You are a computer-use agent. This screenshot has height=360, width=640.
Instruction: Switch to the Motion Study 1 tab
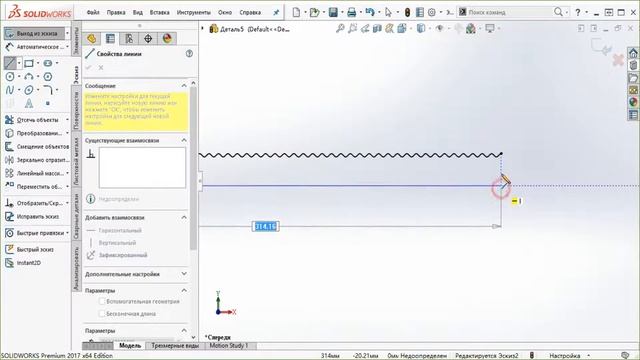pyautogui.click(x=229, y=346)
